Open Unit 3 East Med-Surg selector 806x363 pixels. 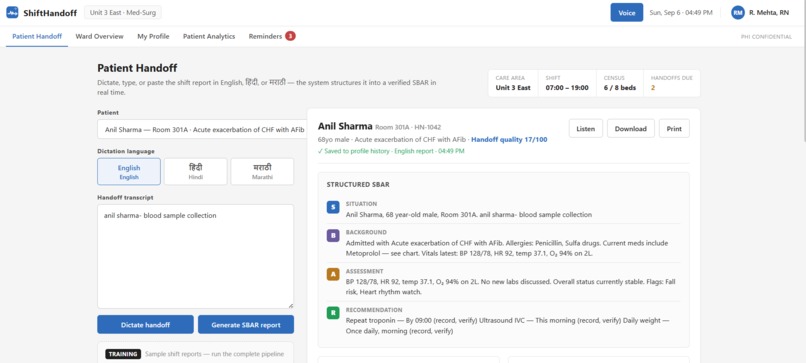point(123,12)
